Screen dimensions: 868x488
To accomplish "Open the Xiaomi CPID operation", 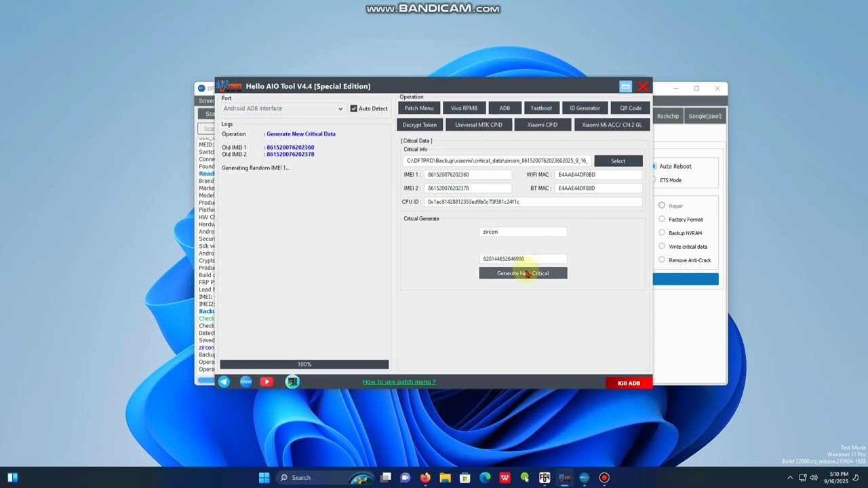I will pyautogui.click(x=542, y=125).
